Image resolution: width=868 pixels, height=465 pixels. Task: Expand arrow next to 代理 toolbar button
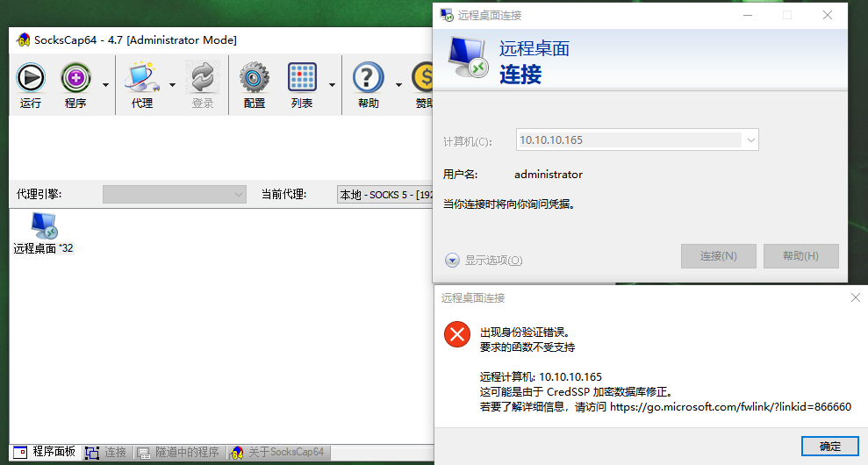pos(172,85)
